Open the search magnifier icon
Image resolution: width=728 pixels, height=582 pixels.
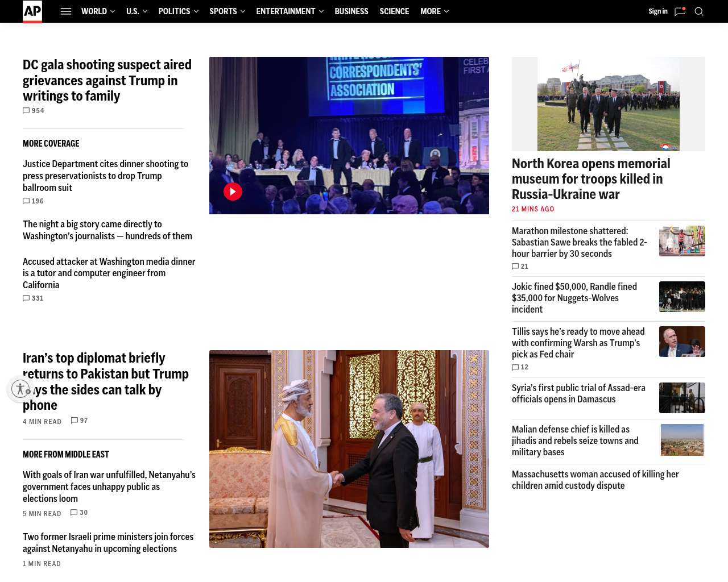699,11
